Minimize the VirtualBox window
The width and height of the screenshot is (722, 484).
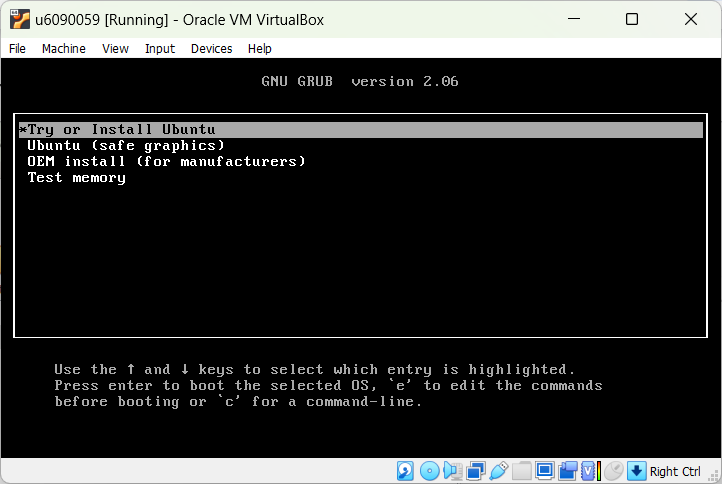tap(574, 19)
